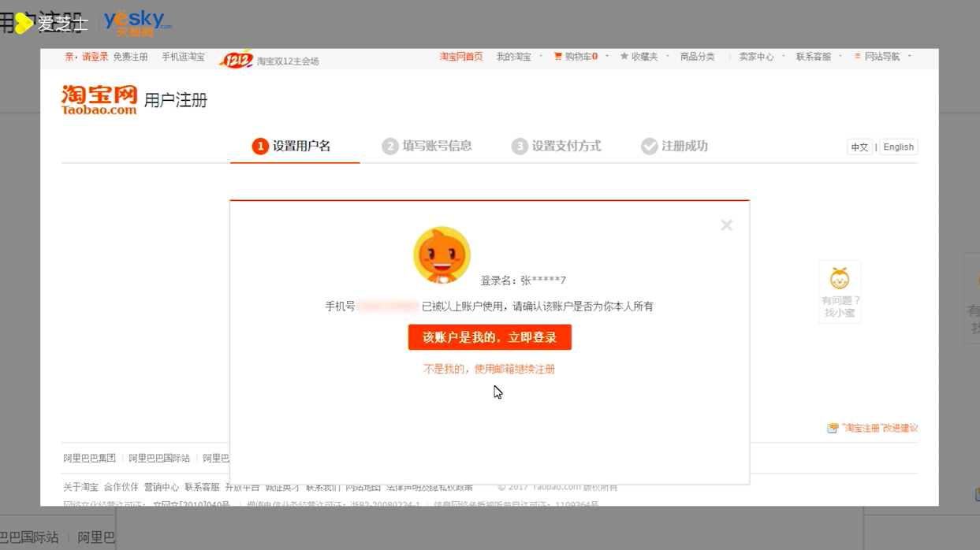Open 合作伙伴 footer link
980x550 pixels.
121,487
